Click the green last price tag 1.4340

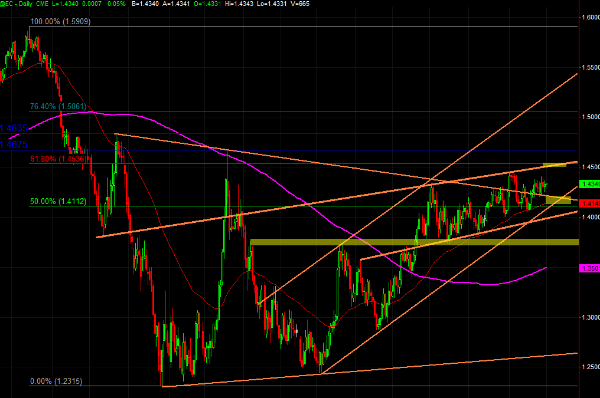[x=590, y=184]
